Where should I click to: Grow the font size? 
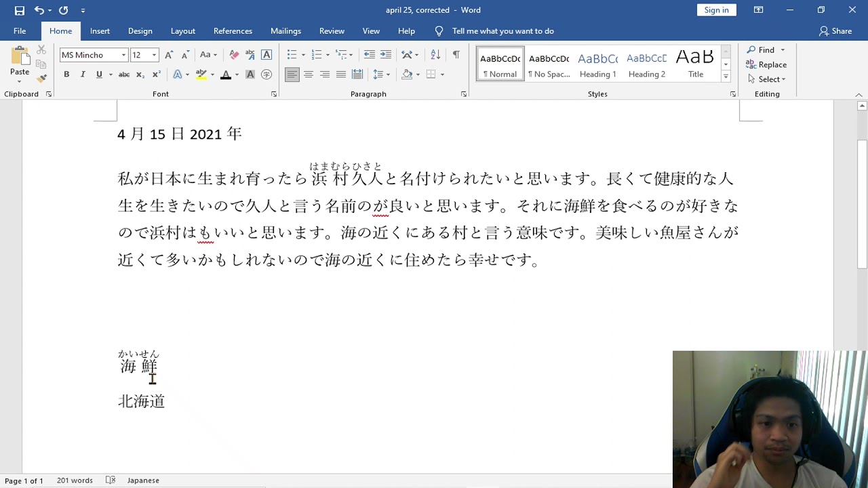(x=169, y=55)
